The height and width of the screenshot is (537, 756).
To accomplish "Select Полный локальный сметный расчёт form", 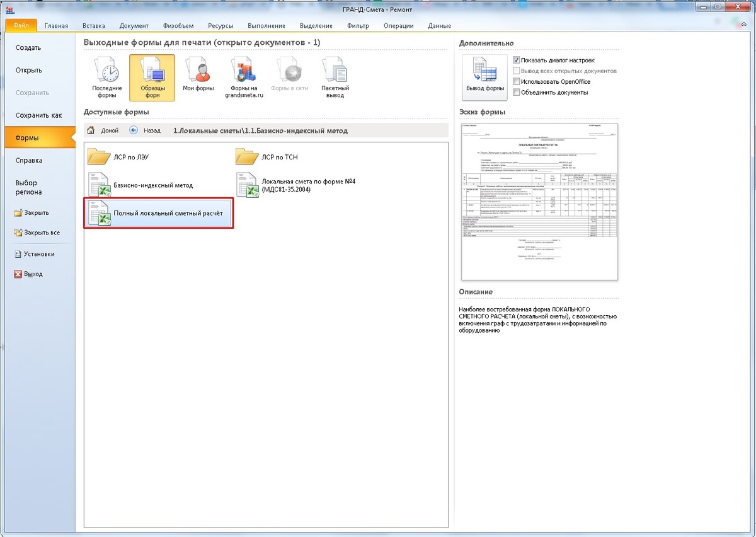I will [158, 213].
